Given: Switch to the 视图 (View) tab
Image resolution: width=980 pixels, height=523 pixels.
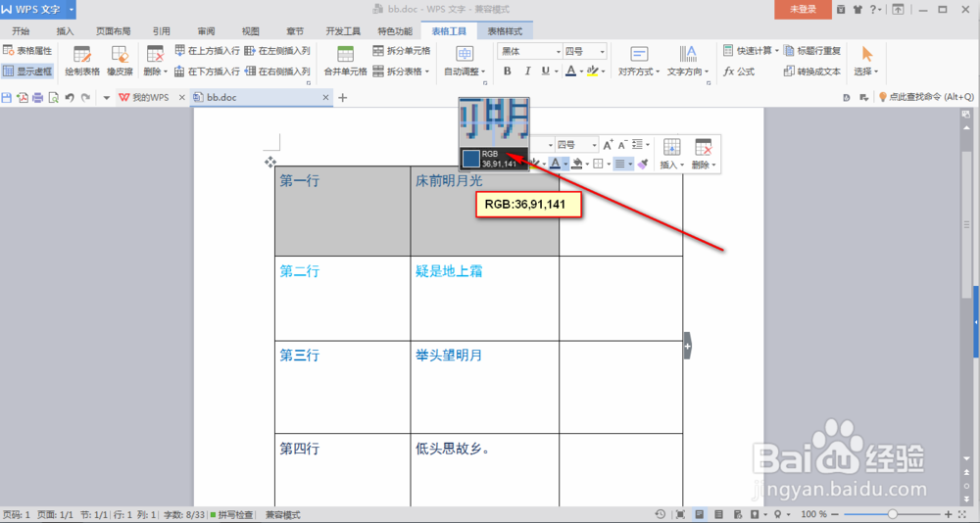Looking at the screenshot, I should [251, 30].
